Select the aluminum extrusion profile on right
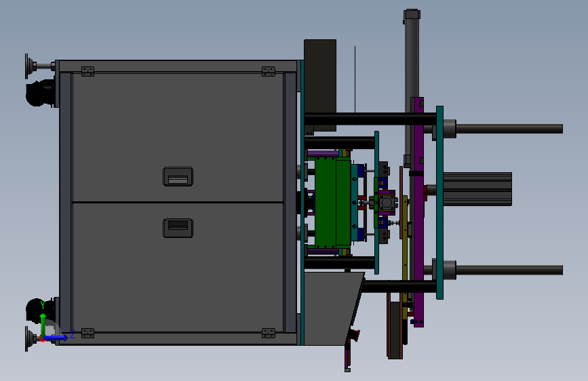Image resolution: width=588 pixels, height=381 pixels. coord(477,189)
